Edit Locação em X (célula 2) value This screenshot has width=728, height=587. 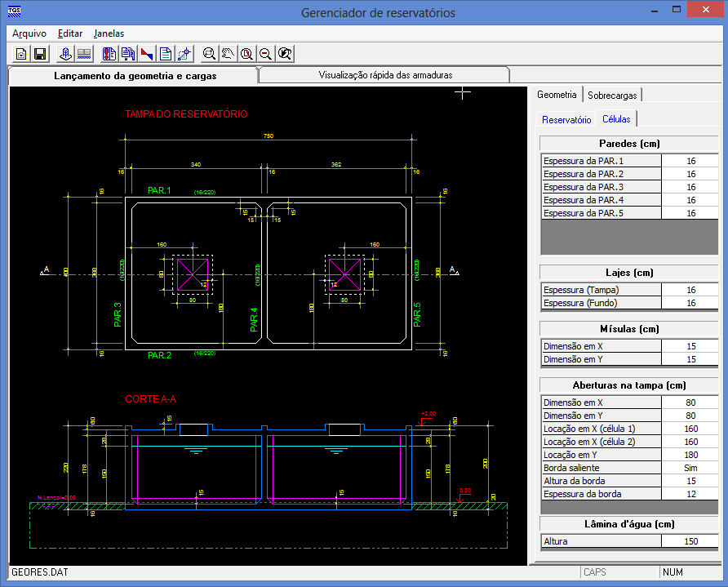(x=690, y=441)
